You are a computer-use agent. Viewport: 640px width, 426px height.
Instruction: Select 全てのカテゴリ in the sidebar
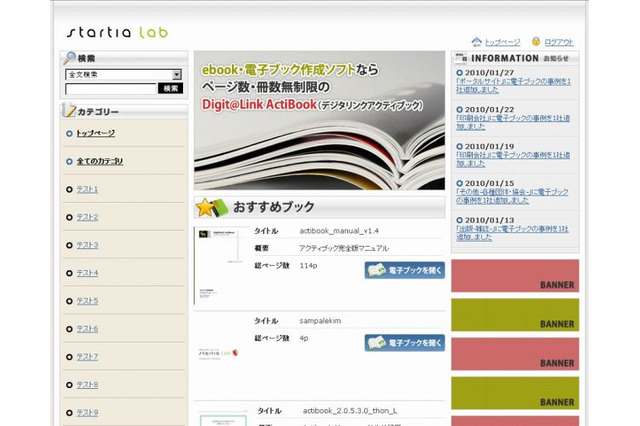tap(100, 161)
